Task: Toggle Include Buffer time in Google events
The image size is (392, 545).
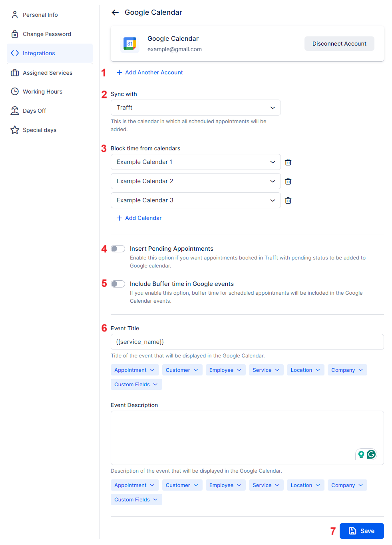Action: [118, 283]
